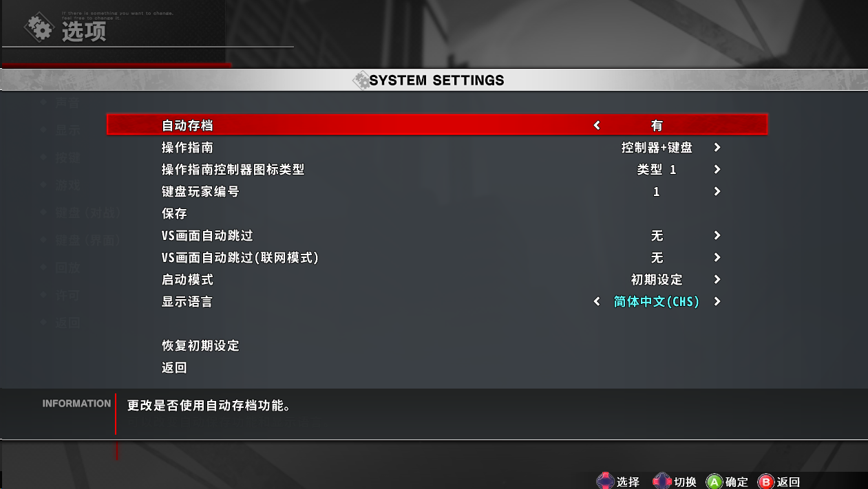
Task: Click the gear icon beside 选项 title
Action: (39, 29)
